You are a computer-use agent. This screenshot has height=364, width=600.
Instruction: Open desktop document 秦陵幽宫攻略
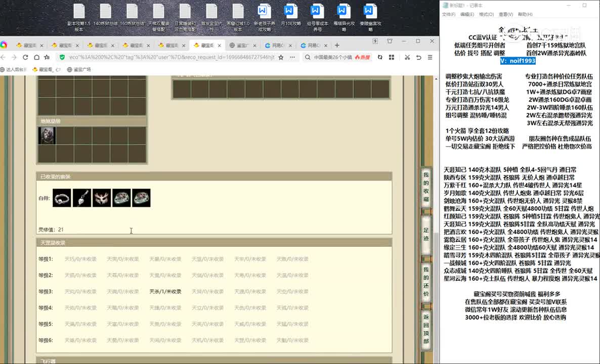pos(370,17)
